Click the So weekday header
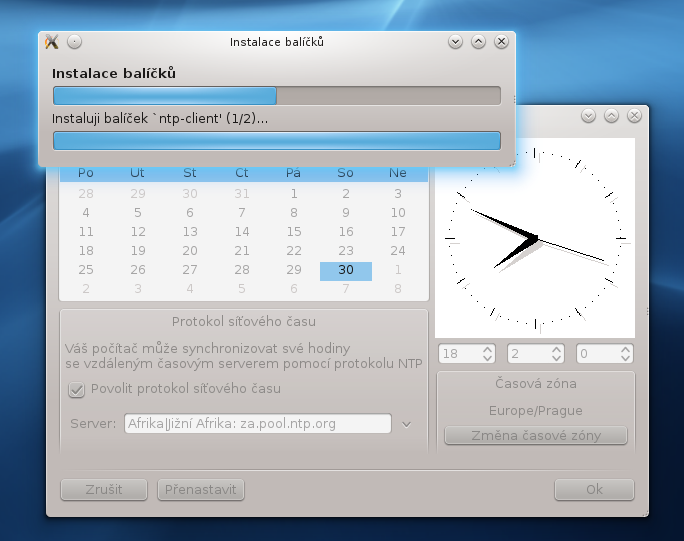This screenshot has height=541, width=684. pyautogui.click(x=345, y=173)
